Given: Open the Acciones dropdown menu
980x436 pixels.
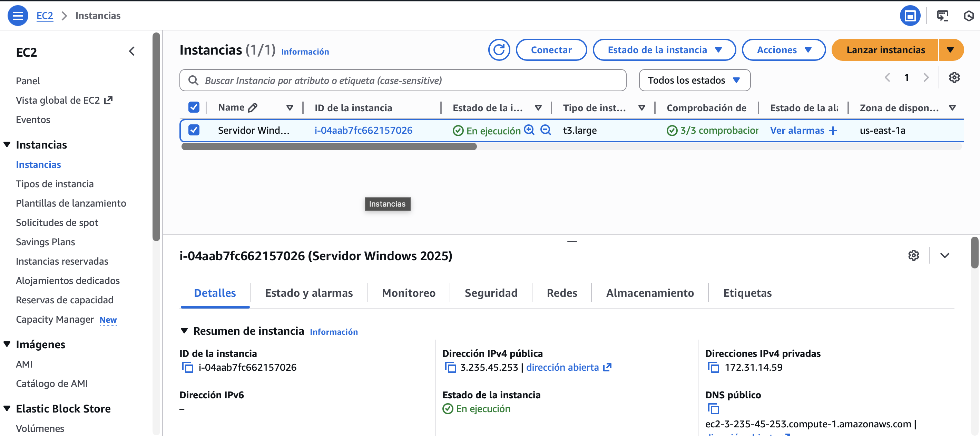Looking at the screenshot, I should point(783,50).
